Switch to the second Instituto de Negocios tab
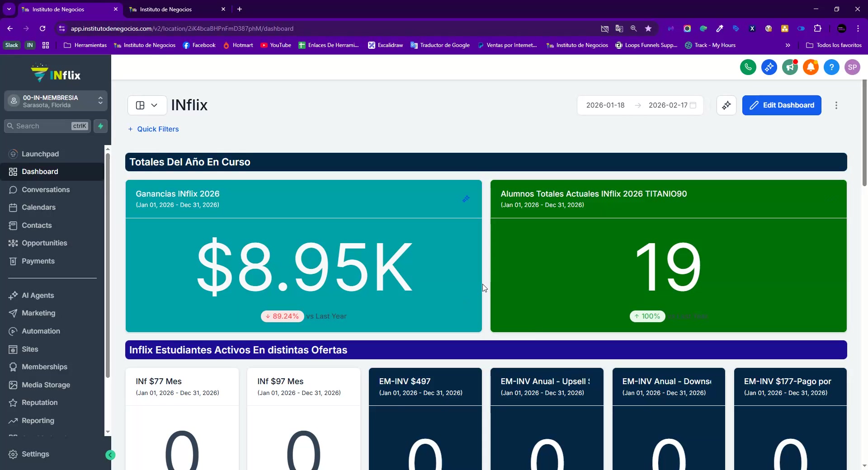This screenshot has width=868, height=470. tap(176, 9)
